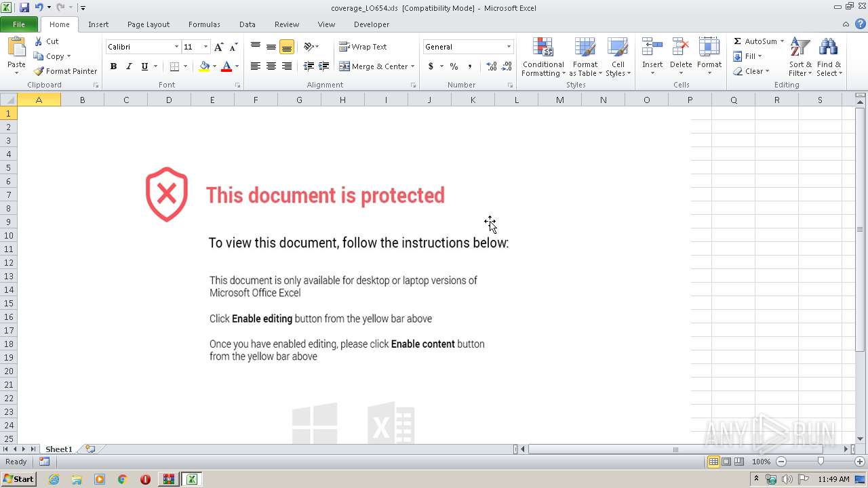This screenshot has width=868, height=488.
Task: Click Decrease Decimal icon
Action: 507,66
